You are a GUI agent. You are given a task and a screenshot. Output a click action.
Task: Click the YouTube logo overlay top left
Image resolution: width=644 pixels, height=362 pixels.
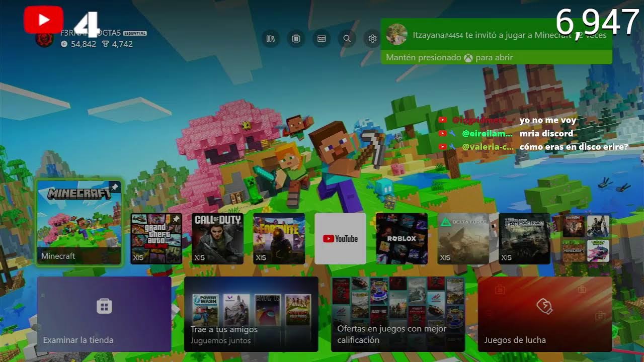click(x=43, y=20)
